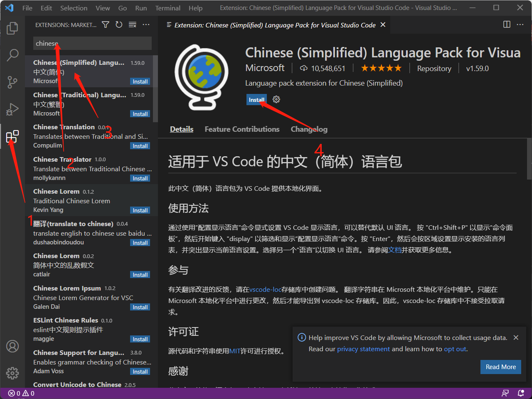
Task: Select the Extensions view icon
Action: pyautogui.click(x=12, y=136)
